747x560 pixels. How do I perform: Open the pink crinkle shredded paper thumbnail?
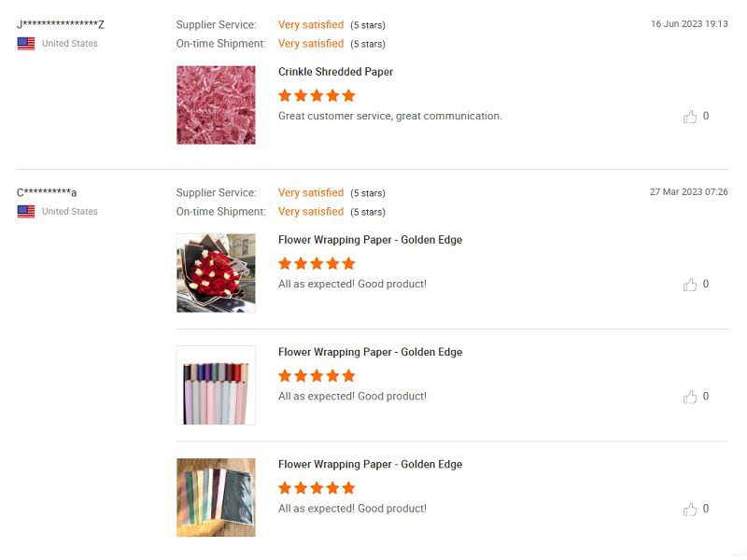(216, 105)
